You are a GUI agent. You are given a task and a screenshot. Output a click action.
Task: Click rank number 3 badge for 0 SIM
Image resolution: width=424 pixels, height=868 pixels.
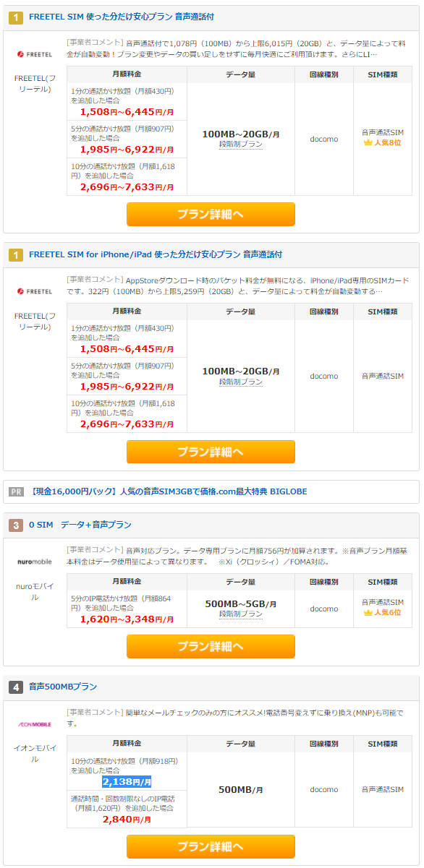(x=16, y=525)
